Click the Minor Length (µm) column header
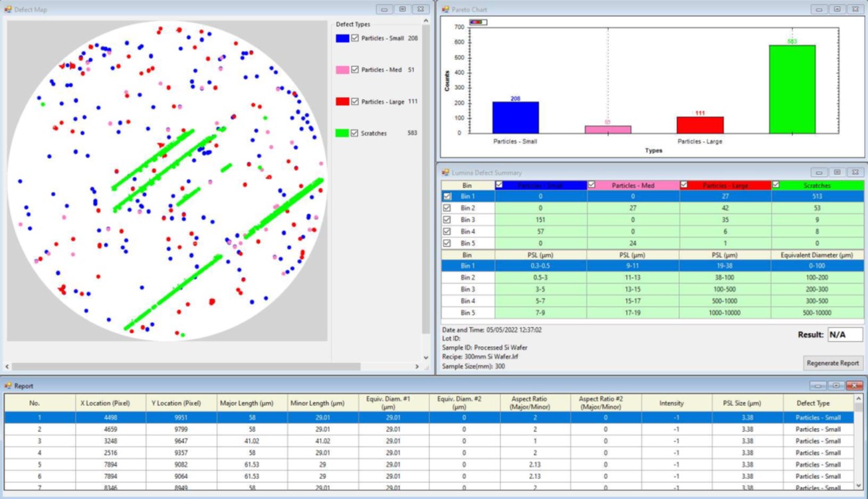 (x=322, y=403)
